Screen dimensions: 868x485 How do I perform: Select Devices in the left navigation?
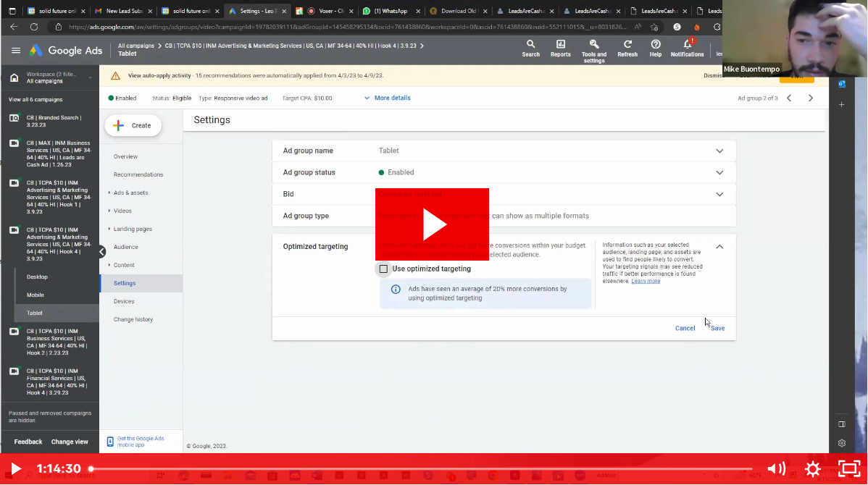point(124,301)
